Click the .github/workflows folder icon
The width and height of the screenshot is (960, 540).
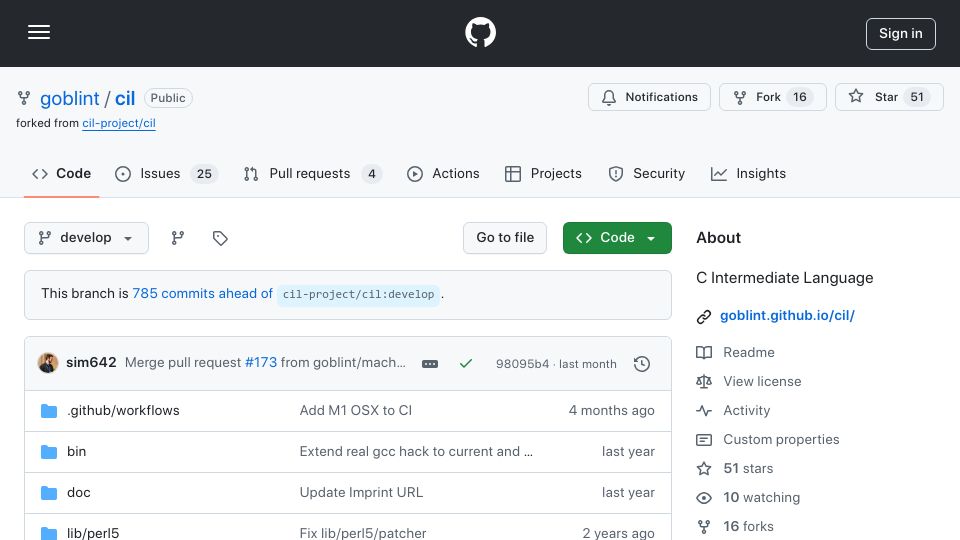pyautogui.click(x=49, y=411)
